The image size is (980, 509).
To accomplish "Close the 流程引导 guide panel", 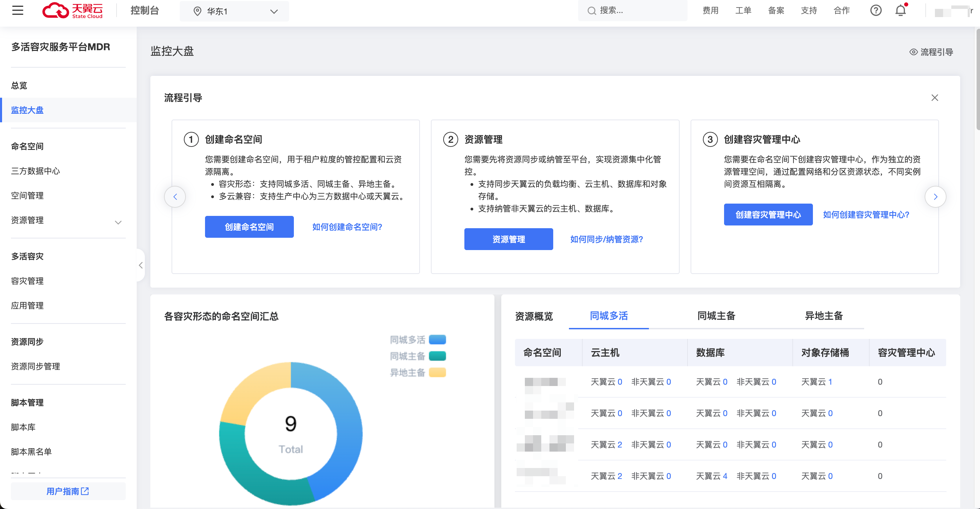I will [934, 98].
